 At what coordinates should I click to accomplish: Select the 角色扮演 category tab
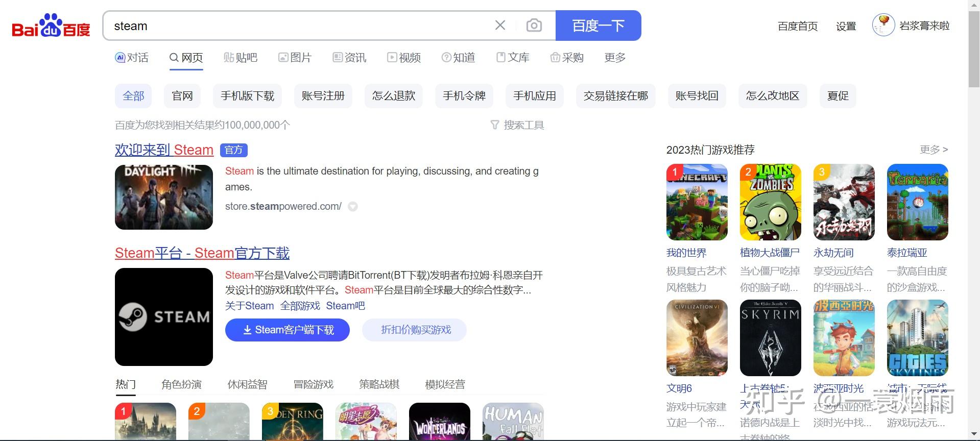pos(181,384)
